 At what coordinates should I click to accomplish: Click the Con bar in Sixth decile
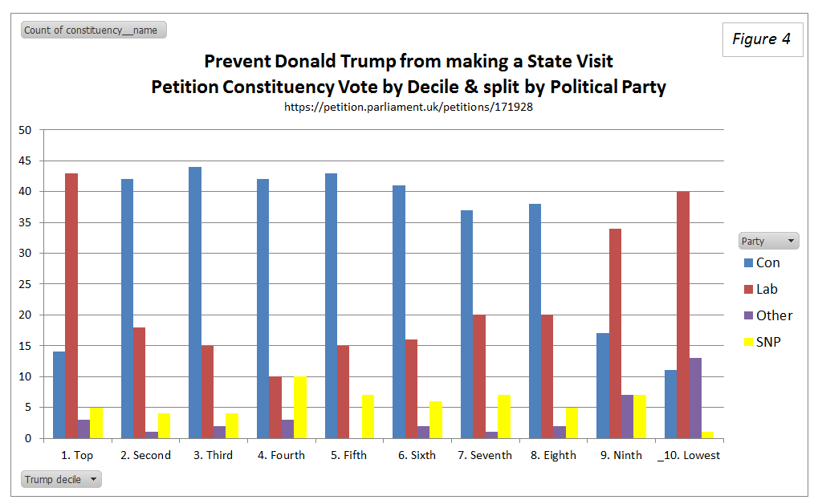399,311
